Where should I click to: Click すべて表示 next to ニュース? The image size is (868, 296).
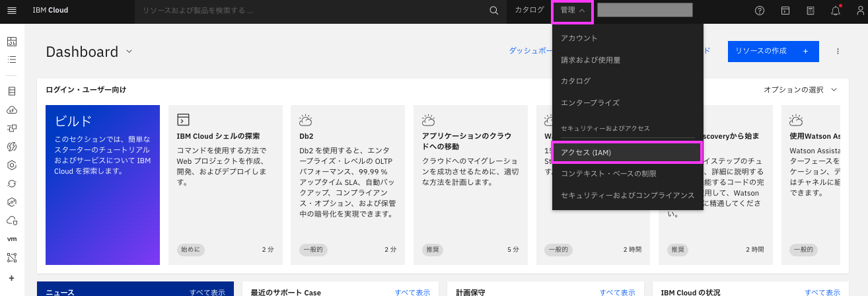(x=207, y=292)
